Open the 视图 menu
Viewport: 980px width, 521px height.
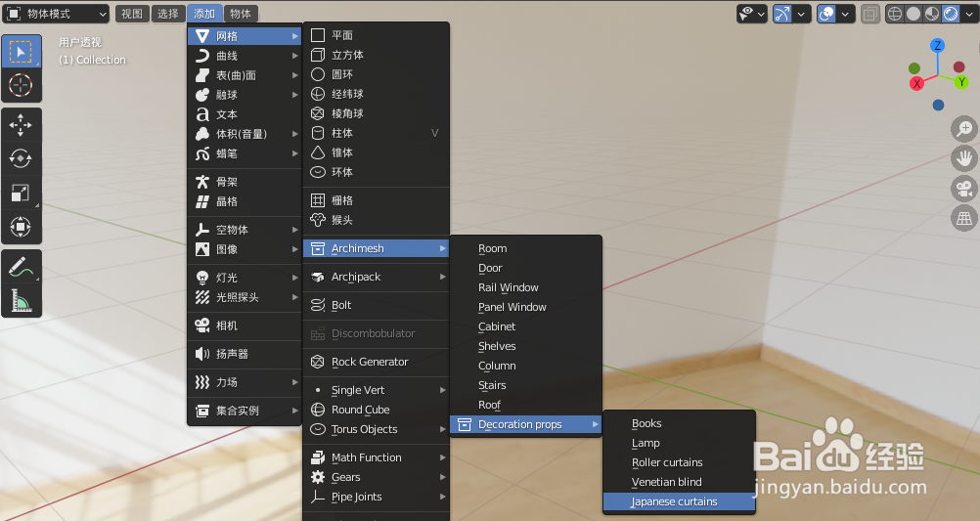(x=132, y=14)
